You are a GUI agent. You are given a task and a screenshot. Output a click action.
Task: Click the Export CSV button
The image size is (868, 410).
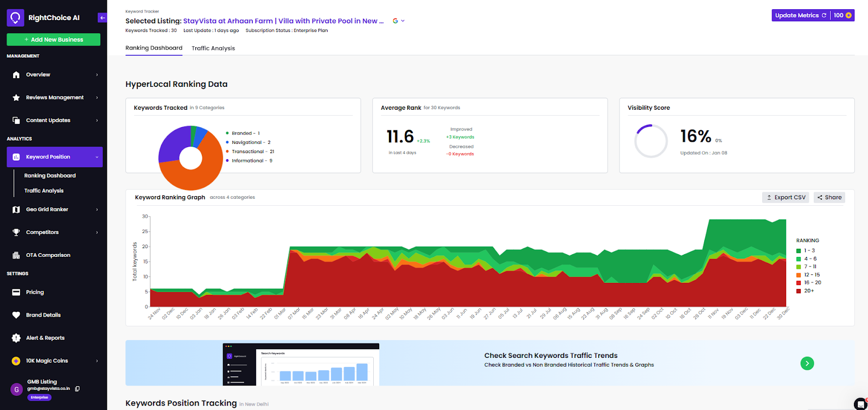pyautogui.click(x=786, y=198)
